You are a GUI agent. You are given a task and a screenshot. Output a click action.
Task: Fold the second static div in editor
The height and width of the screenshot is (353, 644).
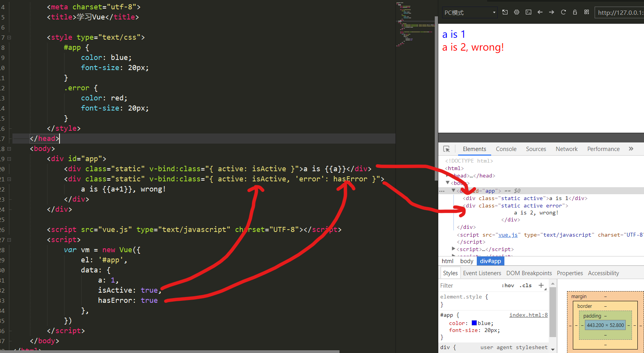tap(9, 179)
